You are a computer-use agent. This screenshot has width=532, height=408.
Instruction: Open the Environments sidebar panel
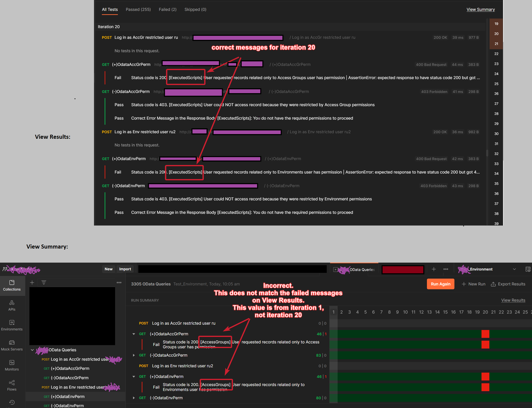(x=12, y=326)
